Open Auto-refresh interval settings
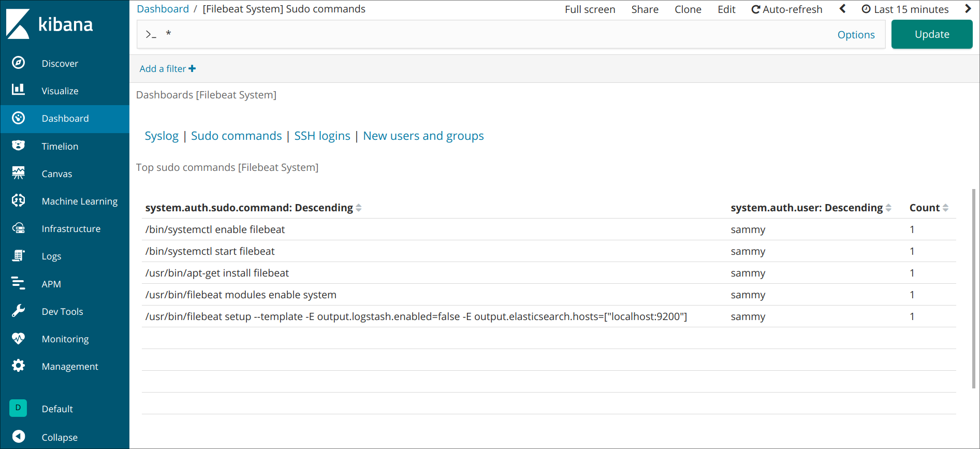 click(x=787, y=9)
